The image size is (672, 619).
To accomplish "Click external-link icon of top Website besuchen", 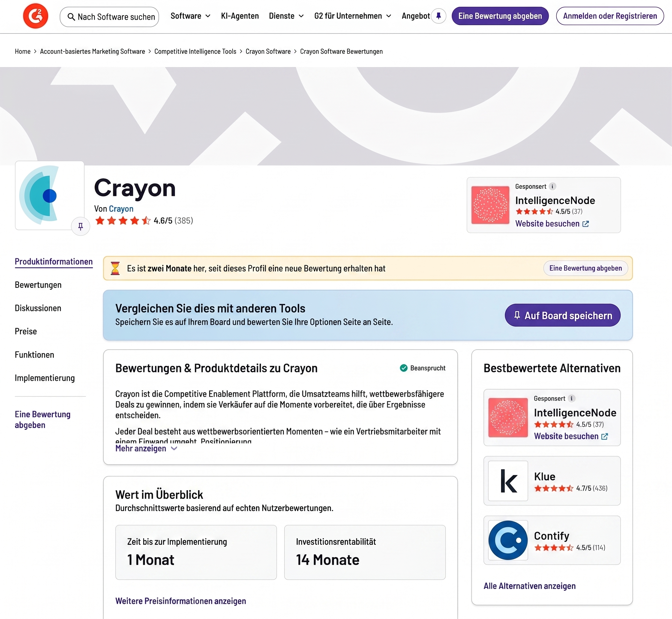I will click(586, 224).
